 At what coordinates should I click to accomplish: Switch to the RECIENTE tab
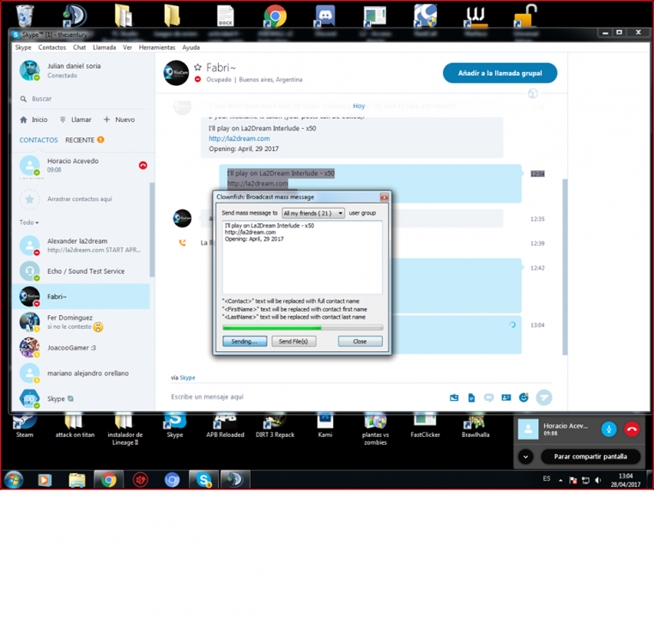tap(80, 140)
